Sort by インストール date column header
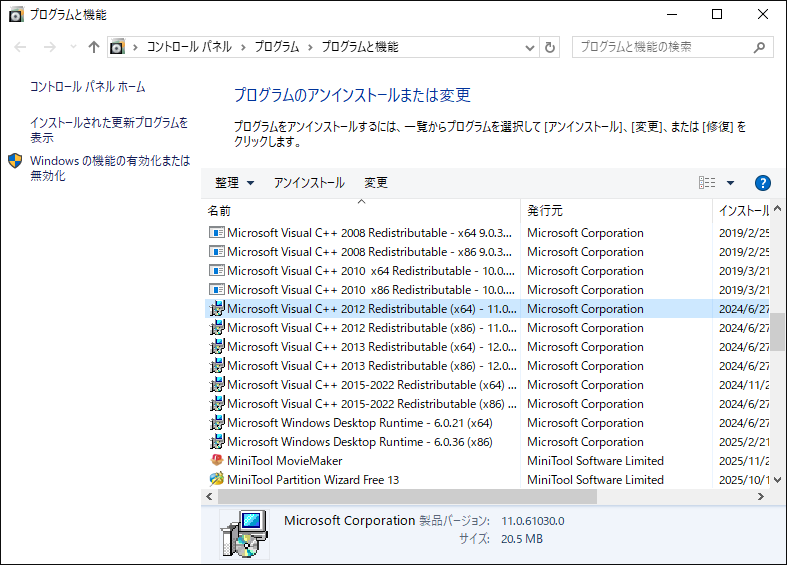This screenshot has height=565, width=787. tap(743, 211)
